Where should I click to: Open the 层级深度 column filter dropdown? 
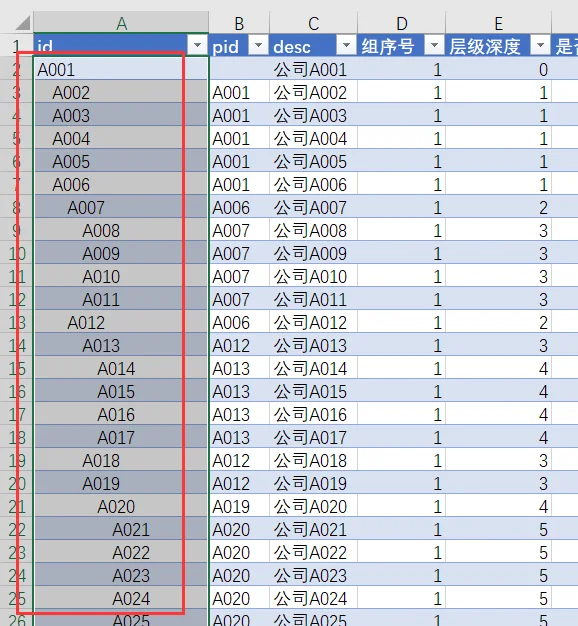point(540,46)
